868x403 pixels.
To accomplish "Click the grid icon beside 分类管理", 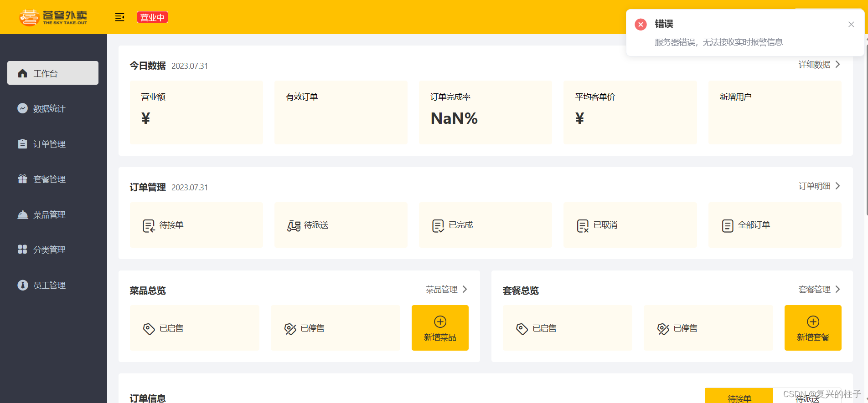I will (22, 249).
